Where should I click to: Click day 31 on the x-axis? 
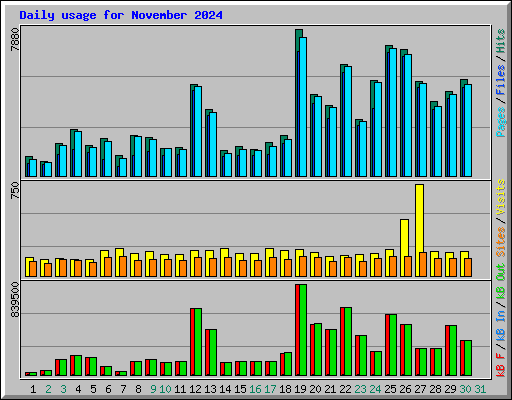coord(480,389)
